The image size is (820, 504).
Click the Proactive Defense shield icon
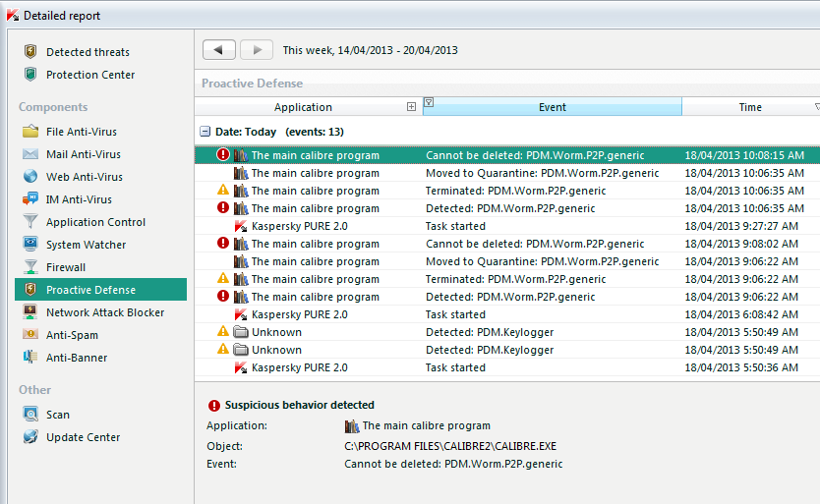[x=30, y=289]
